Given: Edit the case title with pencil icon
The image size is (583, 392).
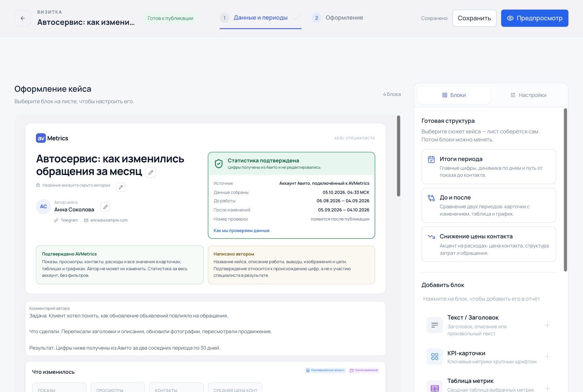Looking at the screenshot, I should (150, 173).
